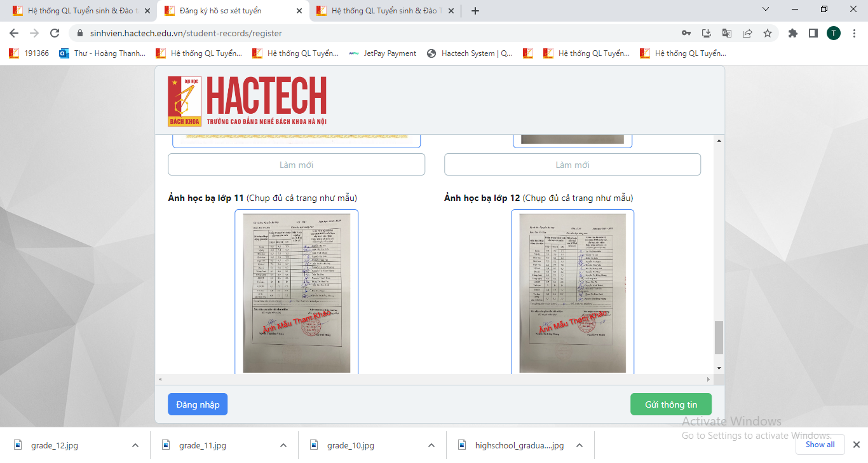The height and width of the screenshot is (463, 868).
Task: Open the Thư - Hoàng Thanh bookmark
Action: [x=102, y=53]
